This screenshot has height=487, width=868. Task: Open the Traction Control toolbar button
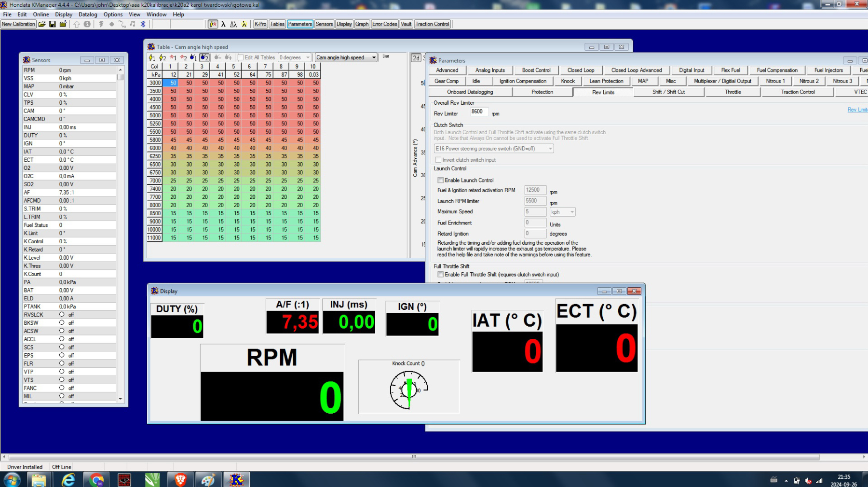point(432,24)
